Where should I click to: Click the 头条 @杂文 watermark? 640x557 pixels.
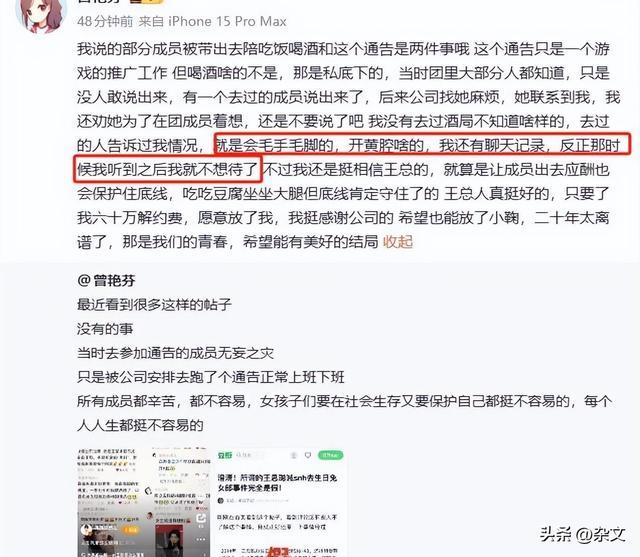(582, 535)
